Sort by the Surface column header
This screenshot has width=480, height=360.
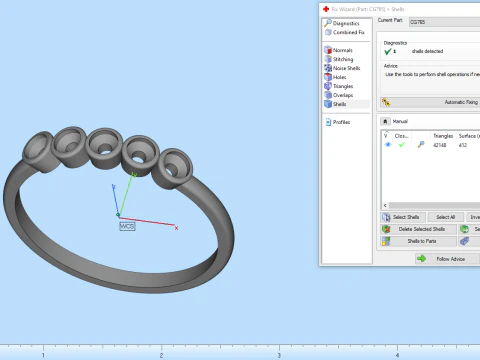point(469,136)
